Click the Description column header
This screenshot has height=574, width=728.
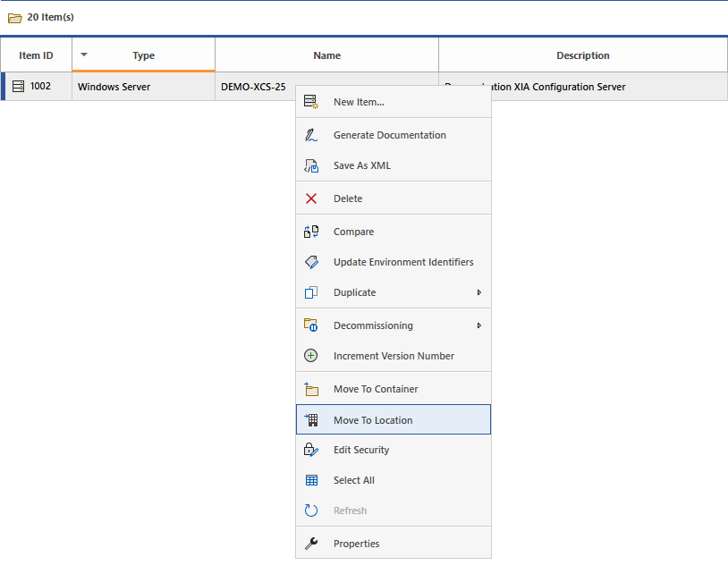tap(582, 55)
